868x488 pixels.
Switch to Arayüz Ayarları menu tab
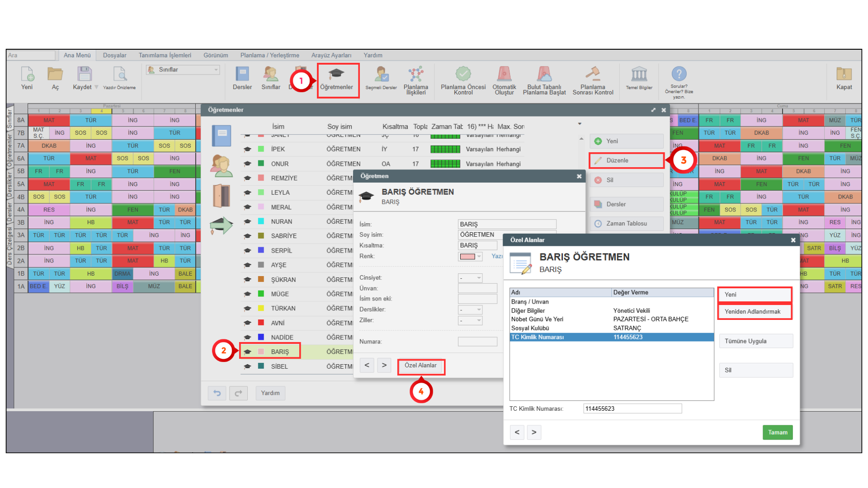[x=331, y=55]
